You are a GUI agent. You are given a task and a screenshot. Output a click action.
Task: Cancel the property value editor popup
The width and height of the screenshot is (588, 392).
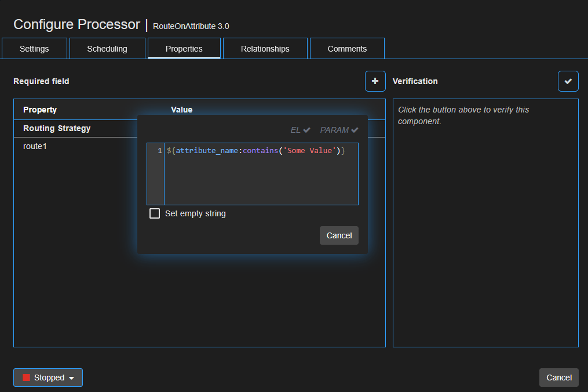(339, 235)
